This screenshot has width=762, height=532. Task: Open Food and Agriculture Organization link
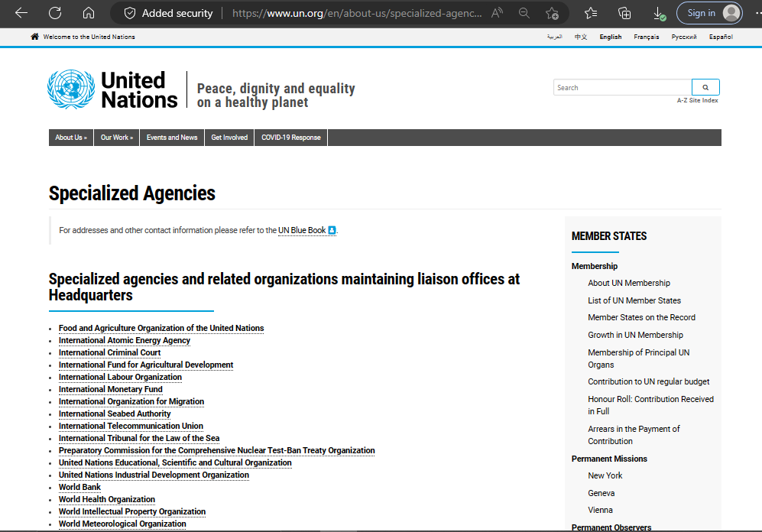point(161,329)
